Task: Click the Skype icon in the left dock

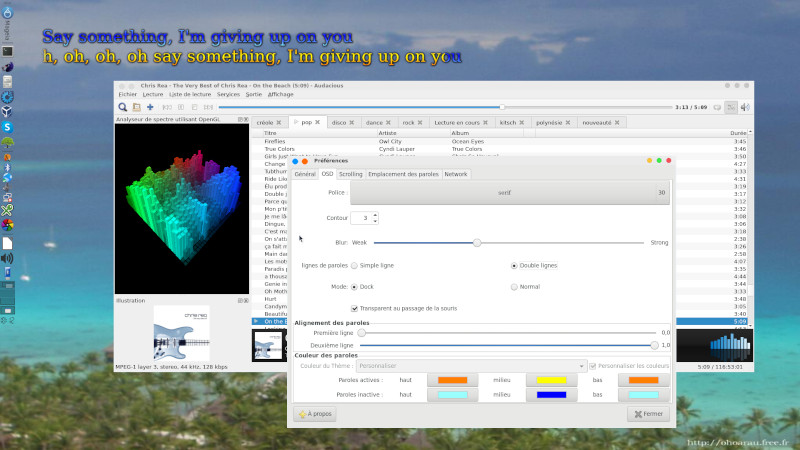Action: pyautogui.click(x=7, y=127)
